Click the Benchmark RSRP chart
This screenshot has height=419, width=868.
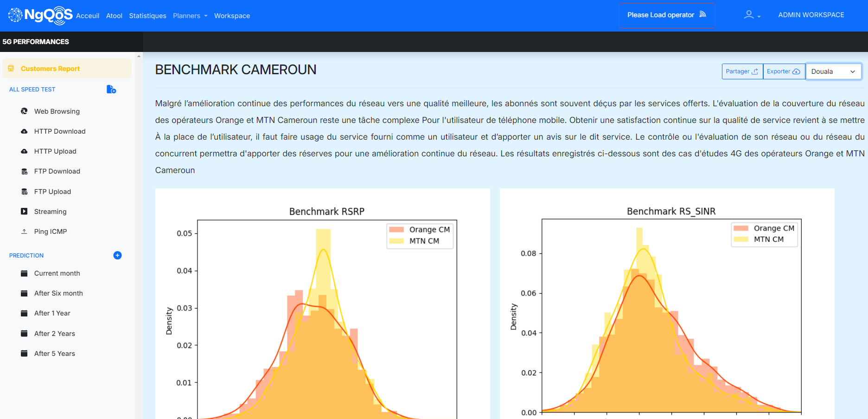pos(323,304)
